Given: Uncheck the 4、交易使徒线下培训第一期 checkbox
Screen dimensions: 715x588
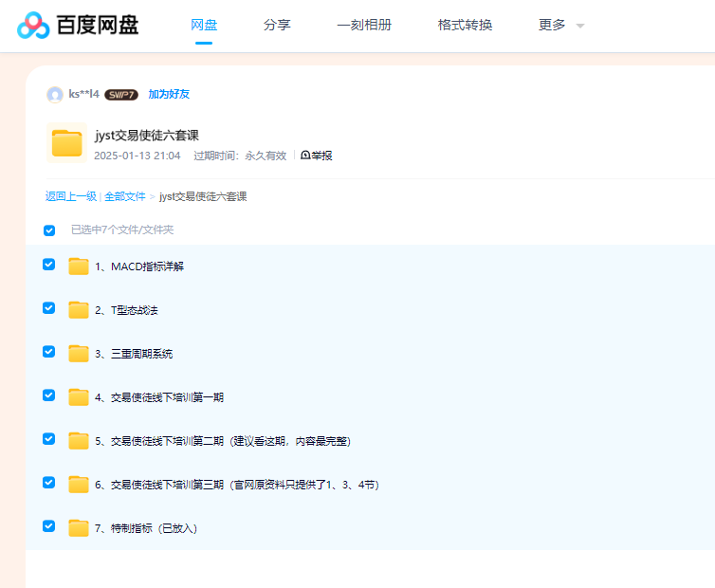Looking at the screenshot, I should tap(48, 395).
